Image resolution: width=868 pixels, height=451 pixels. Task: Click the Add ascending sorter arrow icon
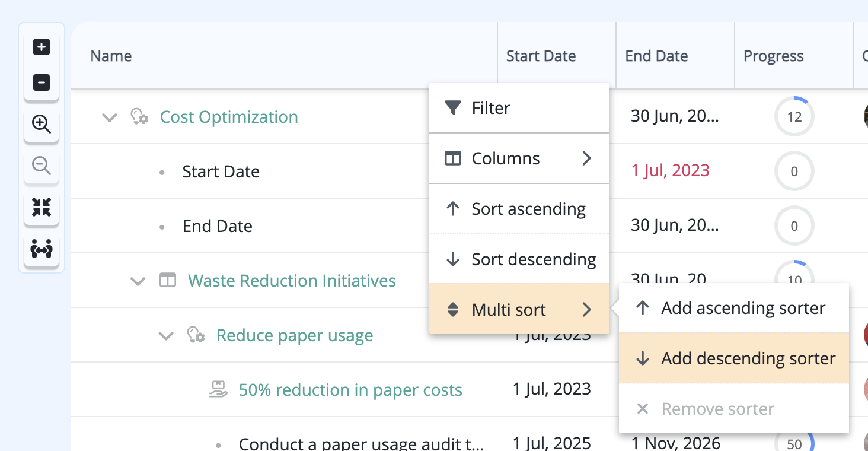coord(643,308)
